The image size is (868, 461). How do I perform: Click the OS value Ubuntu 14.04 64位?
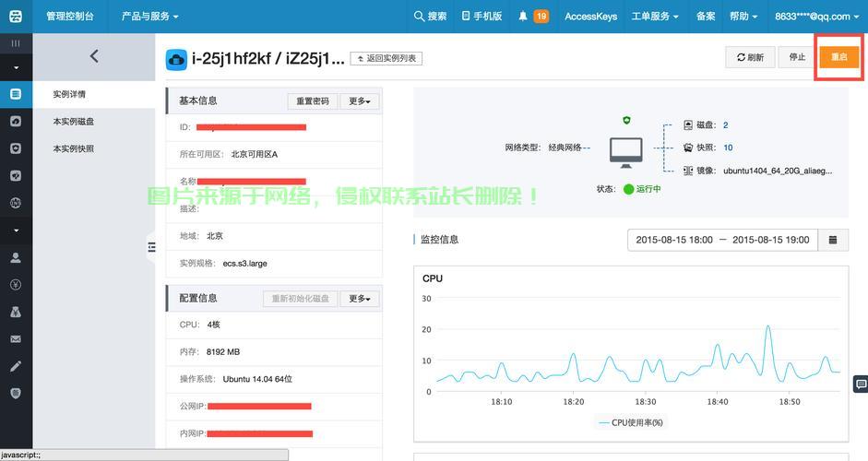257,379
